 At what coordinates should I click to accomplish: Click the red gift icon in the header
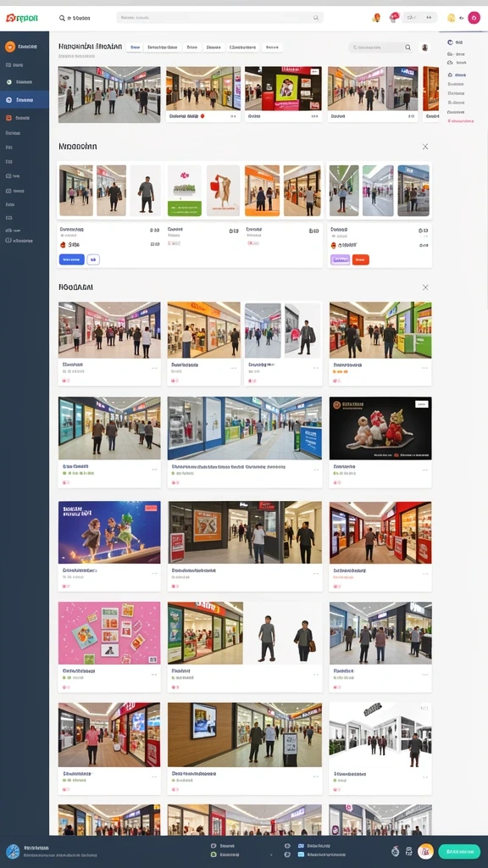[x=393, y=18]
